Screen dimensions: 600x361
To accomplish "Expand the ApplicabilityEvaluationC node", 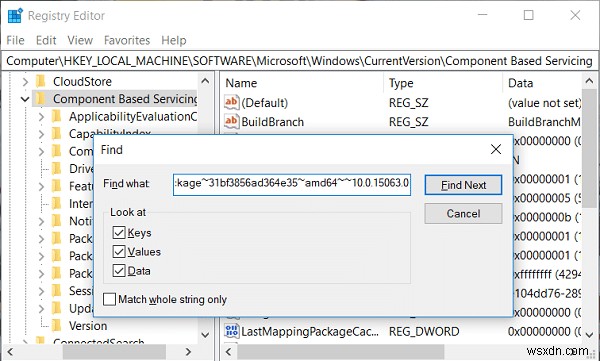I will (x=41, y=116).
